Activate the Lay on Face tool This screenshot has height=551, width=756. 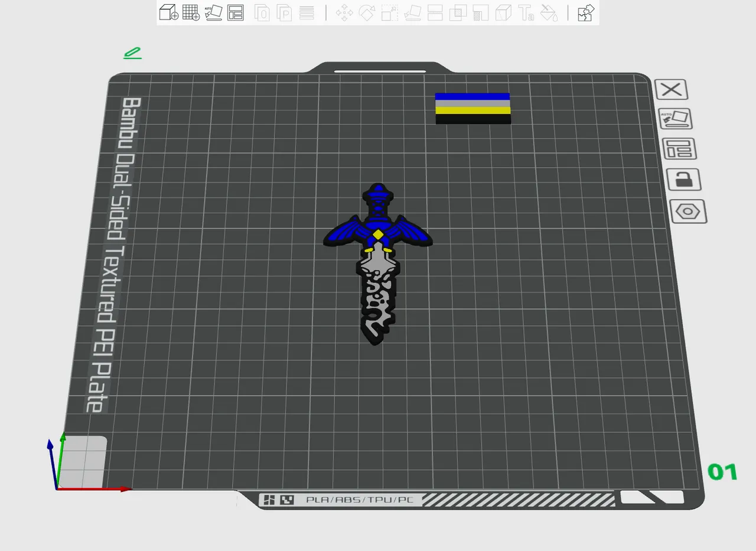tap(412, 12)
